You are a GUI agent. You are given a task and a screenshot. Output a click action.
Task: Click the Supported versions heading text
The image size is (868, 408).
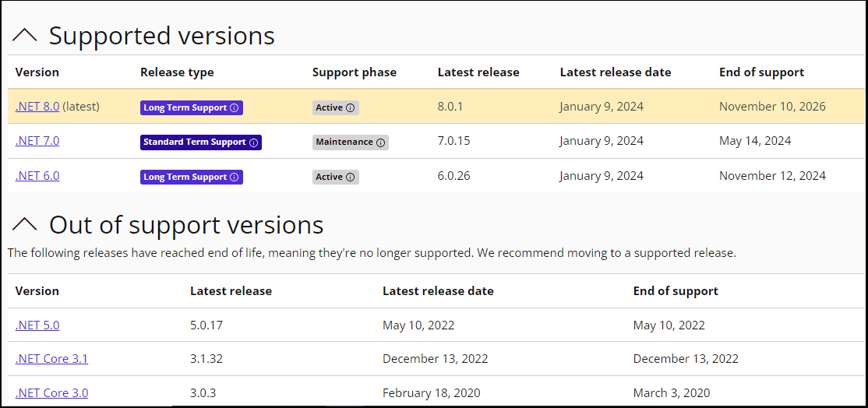161,35
